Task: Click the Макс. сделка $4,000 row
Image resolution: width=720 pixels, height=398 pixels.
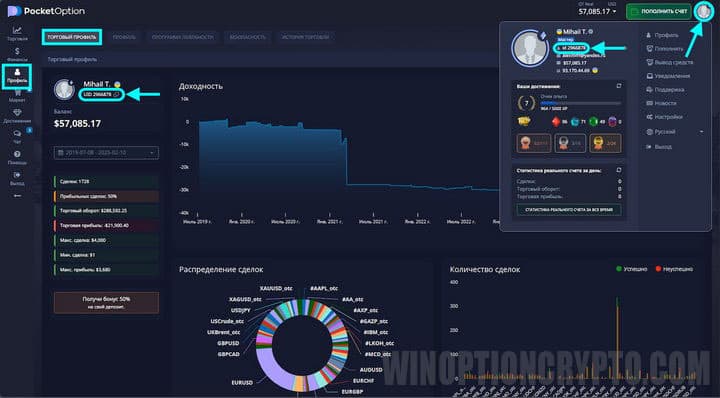Action: point(107,241)
